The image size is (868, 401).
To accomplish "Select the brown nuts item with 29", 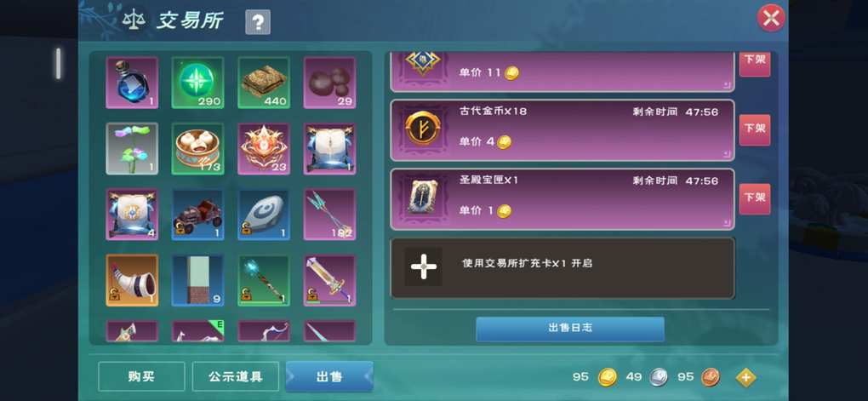I will pos(329,83).
